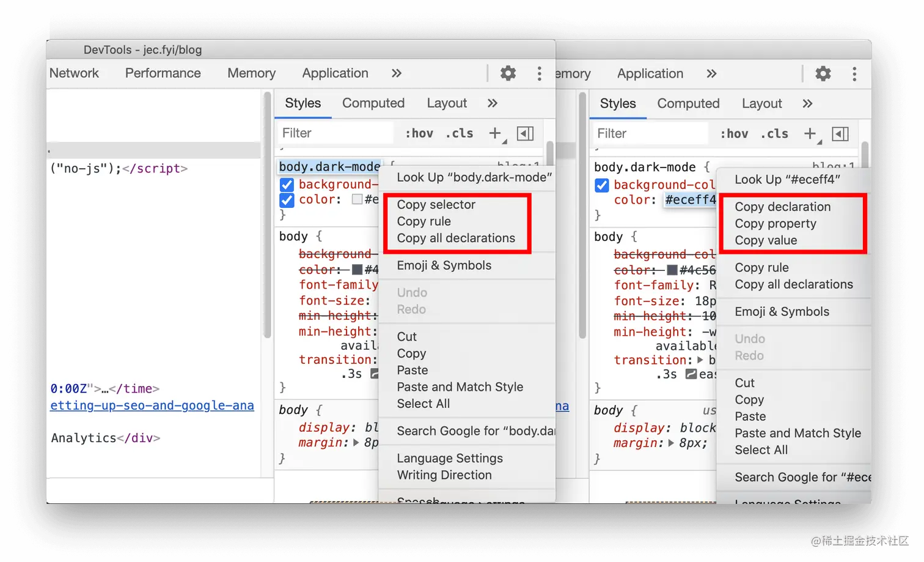Toggle :hov element state in right pane

734,134
